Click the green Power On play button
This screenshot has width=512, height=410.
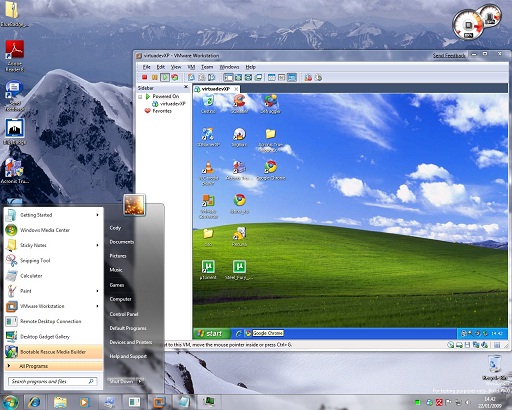pyautogui.click(x=165, y=77)
